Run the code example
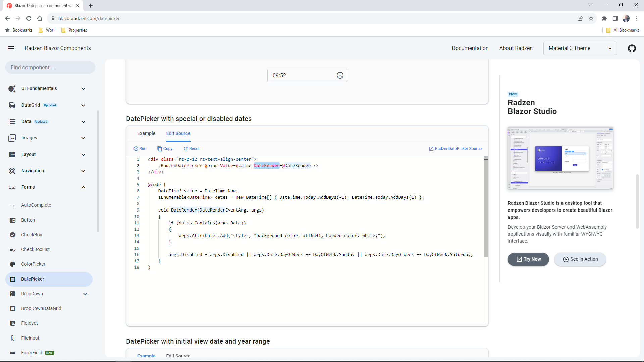644x362 pixels. tap(140, 149)
